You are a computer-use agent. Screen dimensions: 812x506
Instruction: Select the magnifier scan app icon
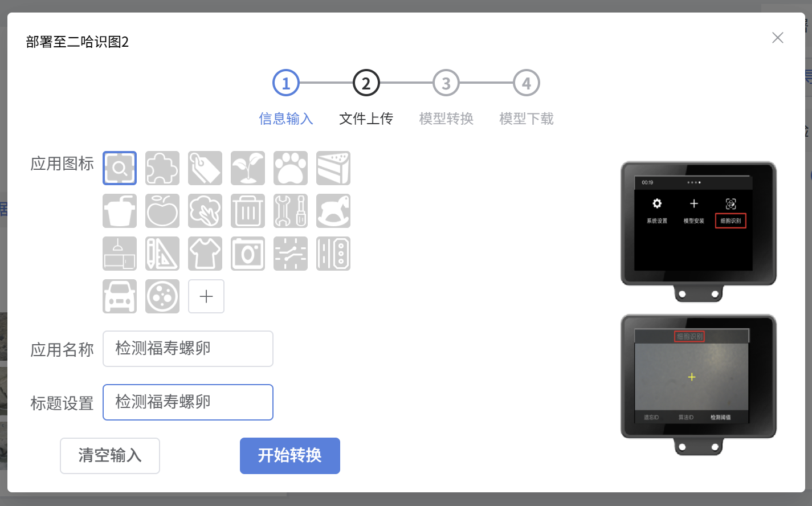pos(120,168)
